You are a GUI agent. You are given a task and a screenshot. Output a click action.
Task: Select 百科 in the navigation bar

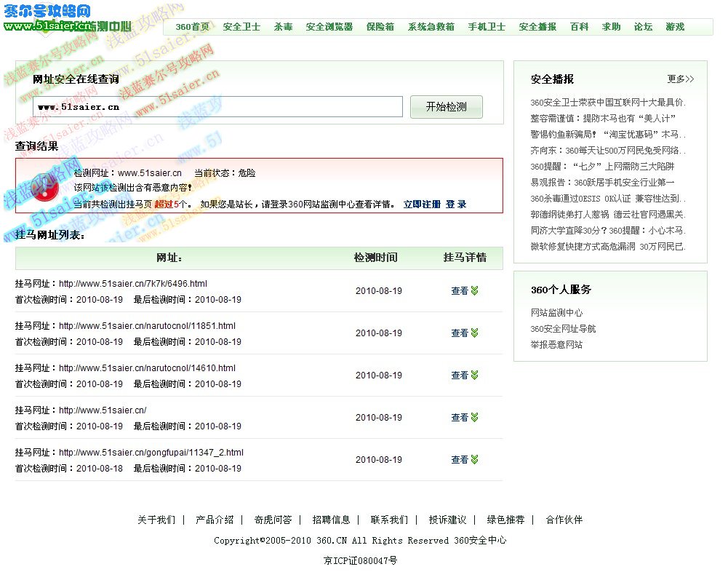click(x=579, y=27)
